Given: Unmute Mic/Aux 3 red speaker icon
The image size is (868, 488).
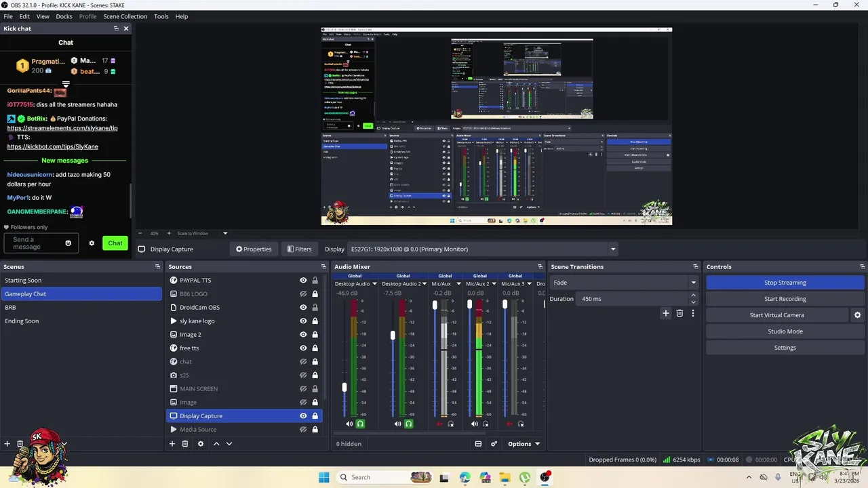Looking at the screenshot, I should 509,424.
